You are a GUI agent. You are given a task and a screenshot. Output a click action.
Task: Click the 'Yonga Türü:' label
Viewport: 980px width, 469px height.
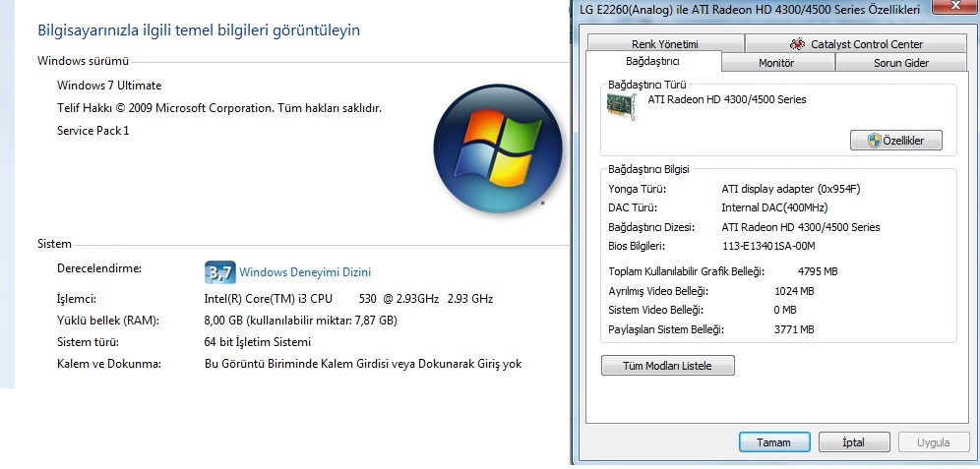pyautogui.click(x=637, y=189)
